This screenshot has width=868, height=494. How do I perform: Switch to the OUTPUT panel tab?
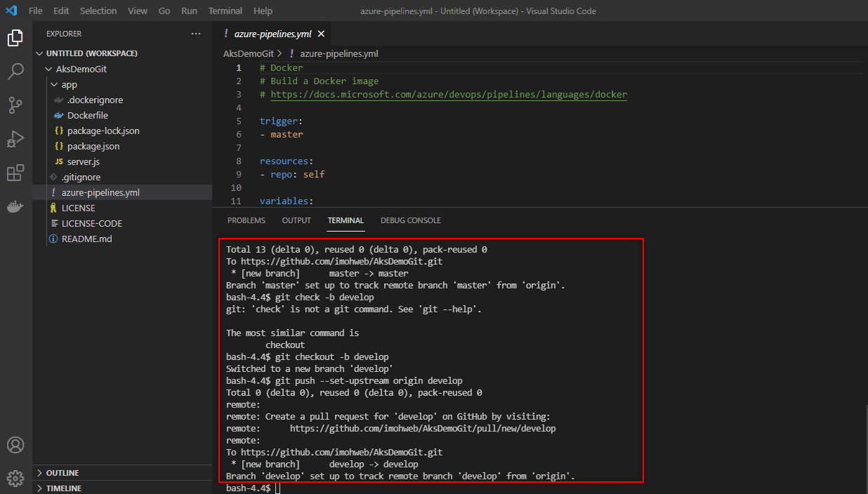pyautogui.click(x=296, y=220)
